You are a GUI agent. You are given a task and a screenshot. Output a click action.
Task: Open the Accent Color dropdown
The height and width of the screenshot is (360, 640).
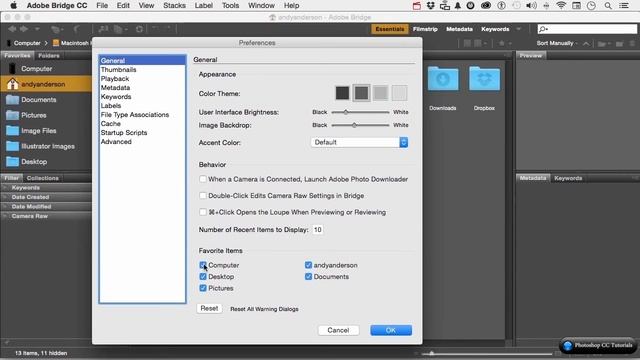point(359,142)
